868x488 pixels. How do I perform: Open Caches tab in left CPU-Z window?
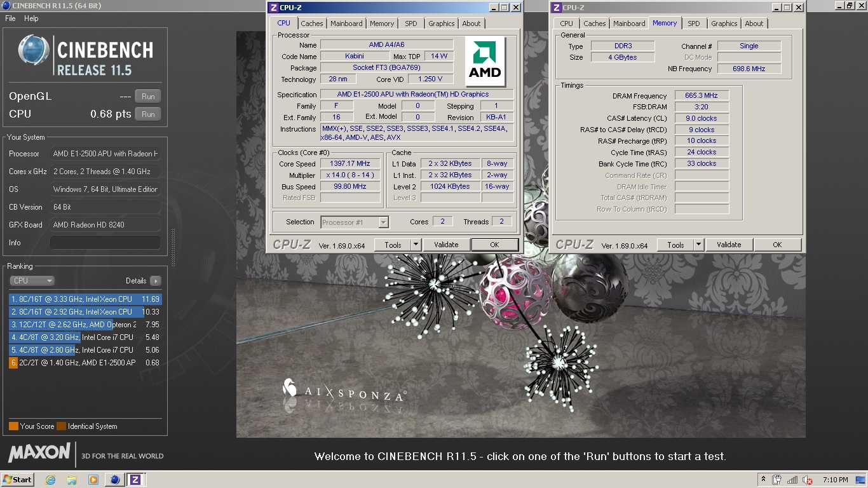(312, 24)
